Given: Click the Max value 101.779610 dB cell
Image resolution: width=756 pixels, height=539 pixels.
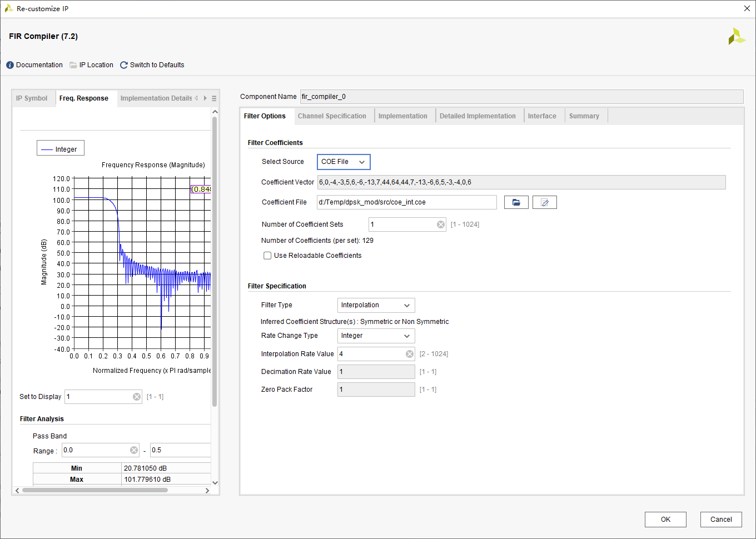Looking at the screenshot, I should pyautogui.click(x=166, y=480).
